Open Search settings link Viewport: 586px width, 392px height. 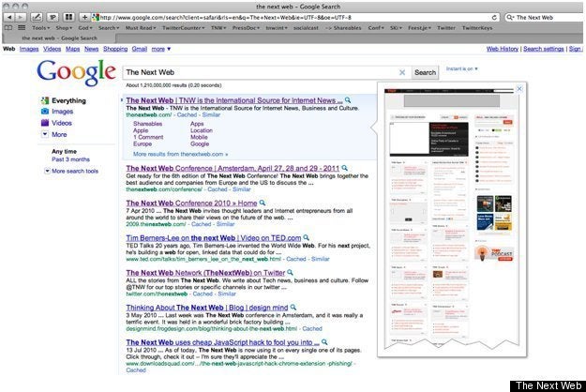544,49
